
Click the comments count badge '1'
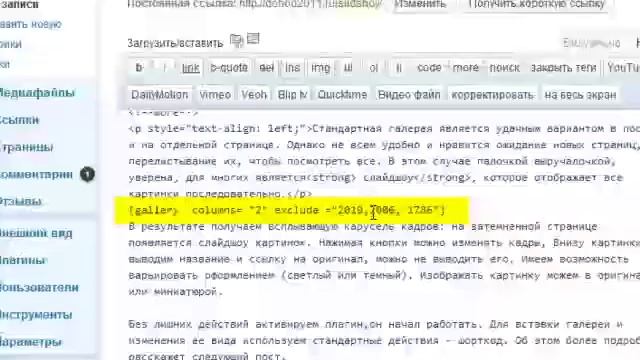pyautogui.click(x=87, y=174)
